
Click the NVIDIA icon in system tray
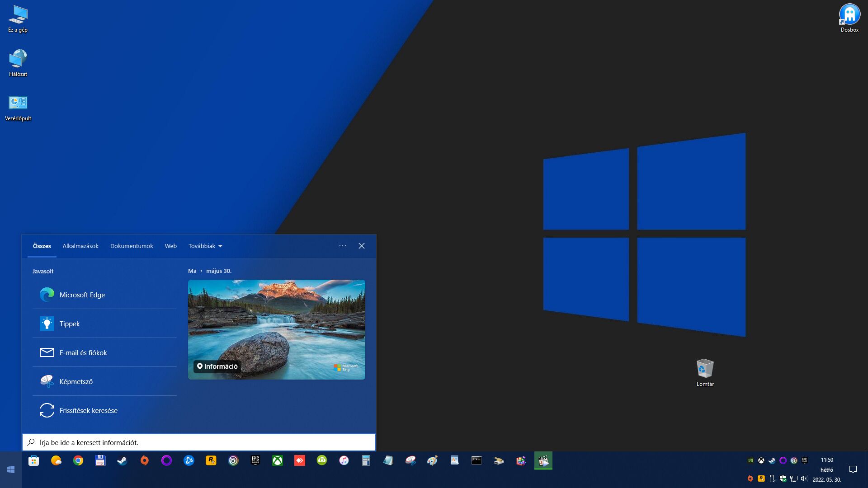750,460
